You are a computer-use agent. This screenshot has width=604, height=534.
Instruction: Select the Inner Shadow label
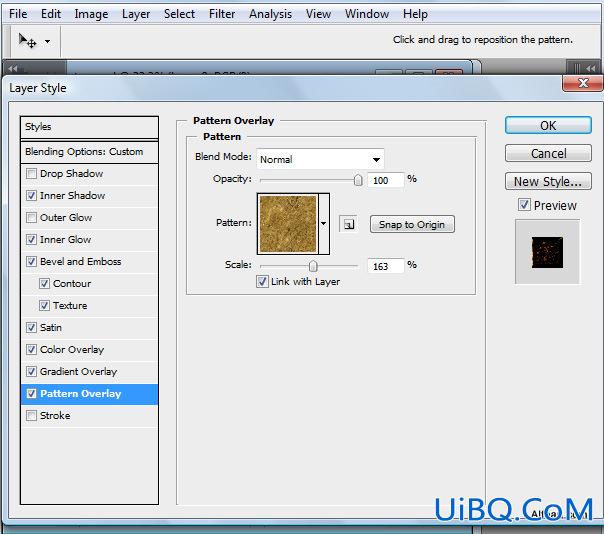(72, 196)
